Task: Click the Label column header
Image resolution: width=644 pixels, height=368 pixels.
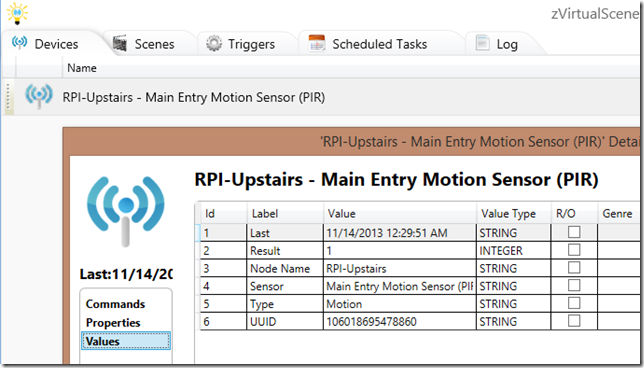Action: (x=285, y=214)
